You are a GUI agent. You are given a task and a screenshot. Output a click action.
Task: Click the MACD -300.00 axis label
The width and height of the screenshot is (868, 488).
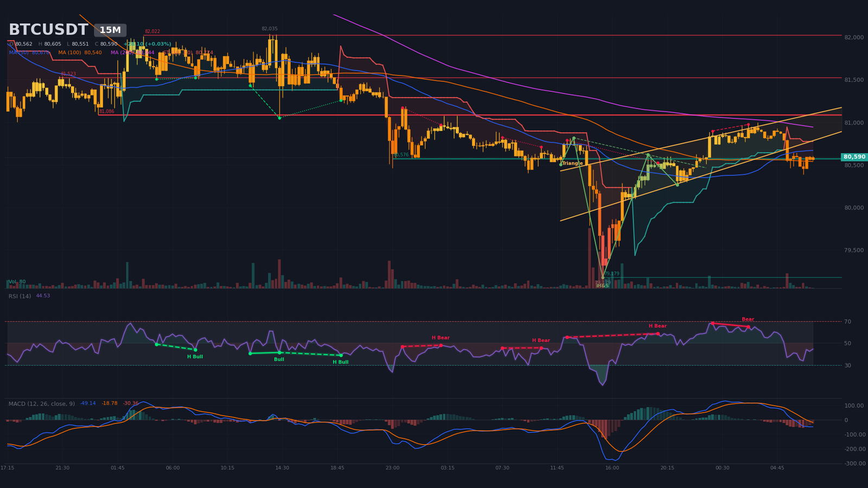(x=854, y=464)
